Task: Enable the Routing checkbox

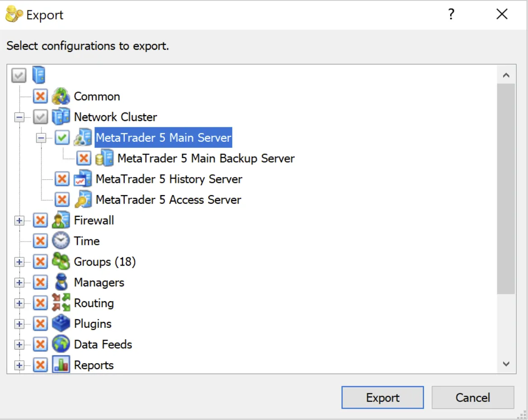Action: pyautogui.click(x=40, y=303)
